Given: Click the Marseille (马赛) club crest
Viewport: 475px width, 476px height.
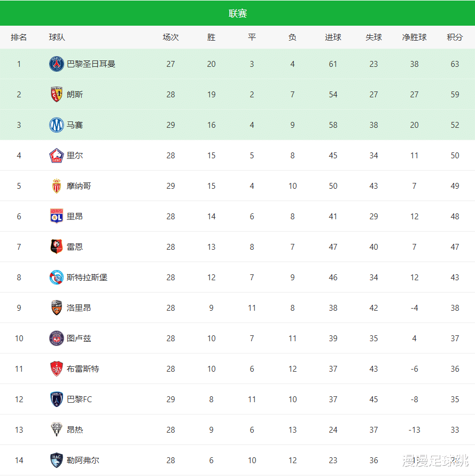Looking at the screenshot, I should click(57, 125).
